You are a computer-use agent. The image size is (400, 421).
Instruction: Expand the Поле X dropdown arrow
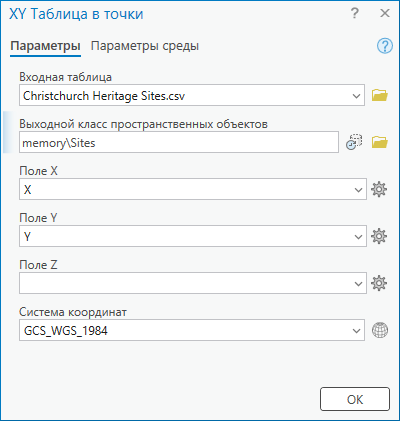click(x=358, y=190)
